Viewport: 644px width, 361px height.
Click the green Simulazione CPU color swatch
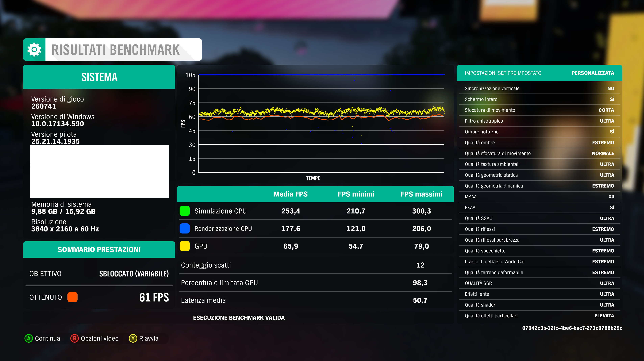(185, 211)
